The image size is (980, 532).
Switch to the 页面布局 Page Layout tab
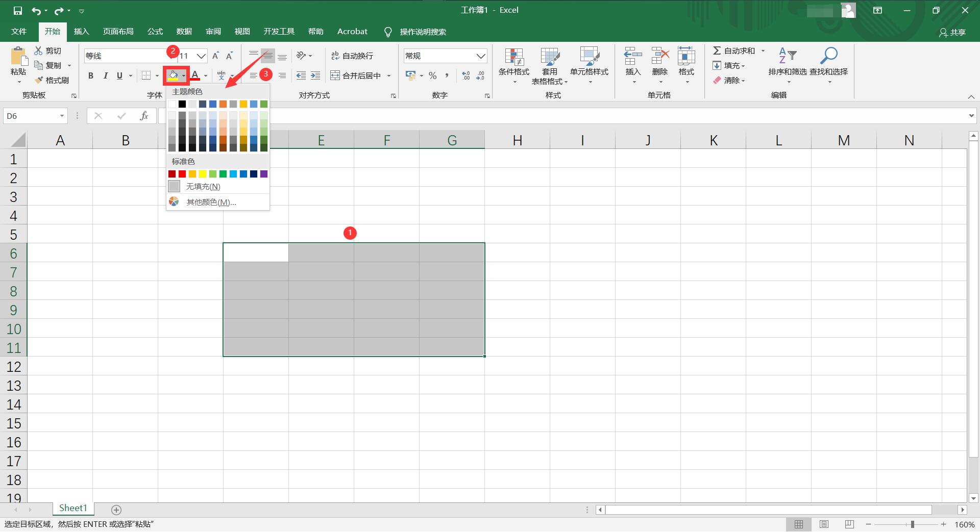[118, 32]
